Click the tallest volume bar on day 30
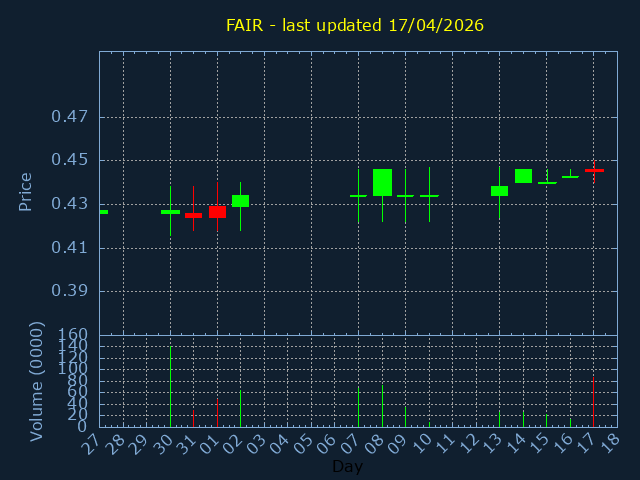Viewport: 640px width, 480px height. coord(170,386)
